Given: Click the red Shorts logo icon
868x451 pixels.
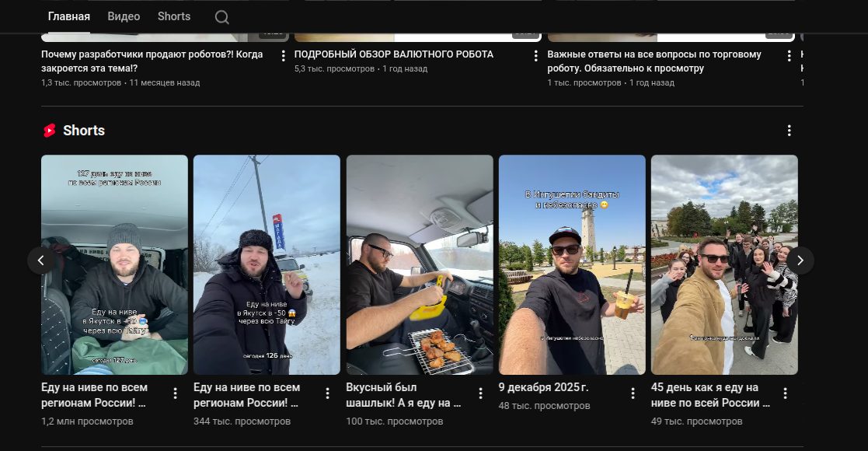Looking at the screenshot, I should 49,130.
